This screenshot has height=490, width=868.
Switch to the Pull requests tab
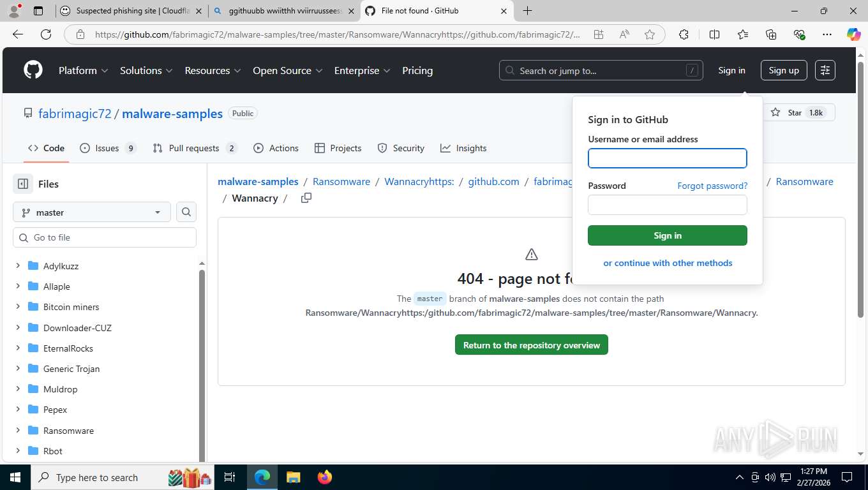pos(195,148)
